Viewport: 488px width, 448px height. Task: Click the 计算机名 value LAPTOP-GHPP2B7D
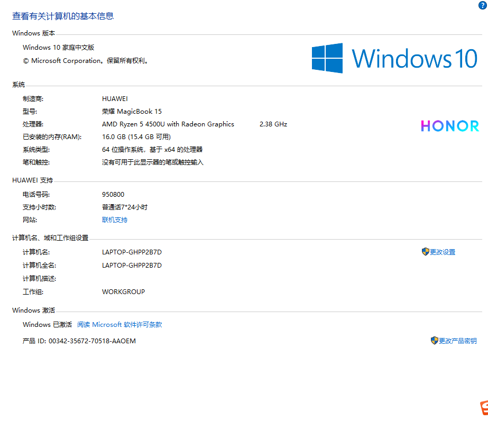coord(132,252)
